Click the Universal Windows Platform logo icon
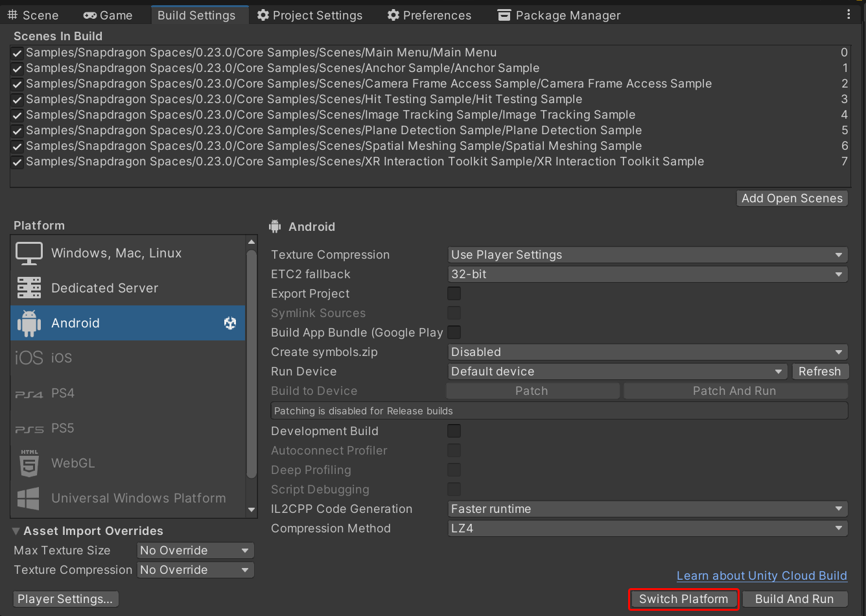 pyautogui.click(x=29, y=498)
